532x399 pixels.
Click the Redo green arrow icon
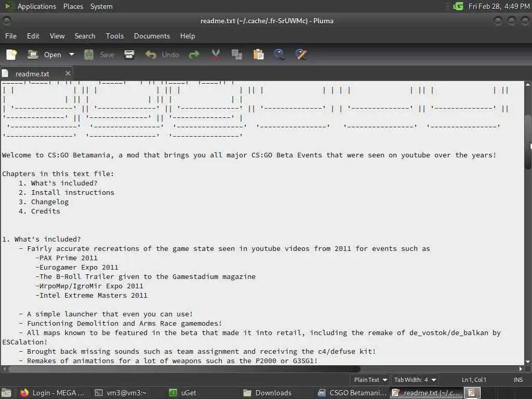pos(194,55)
